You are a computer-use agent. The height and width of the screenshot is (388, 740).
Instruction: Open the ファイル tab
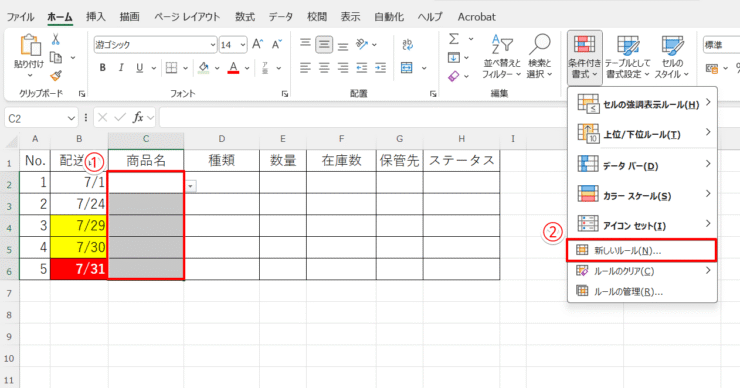coord(20,17)
